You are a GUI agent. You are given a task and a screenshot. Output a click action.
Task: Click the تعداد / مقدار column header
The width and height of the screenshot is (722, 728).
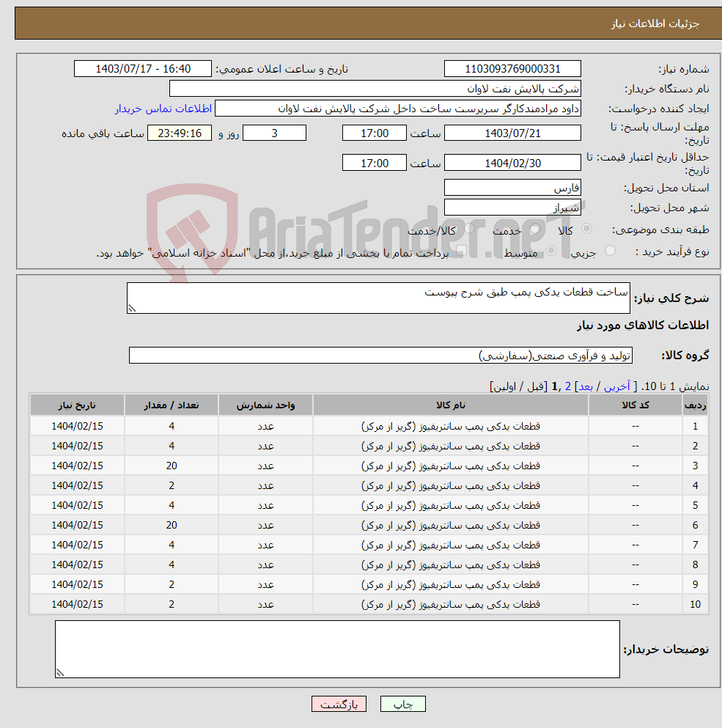coord(172,405)
